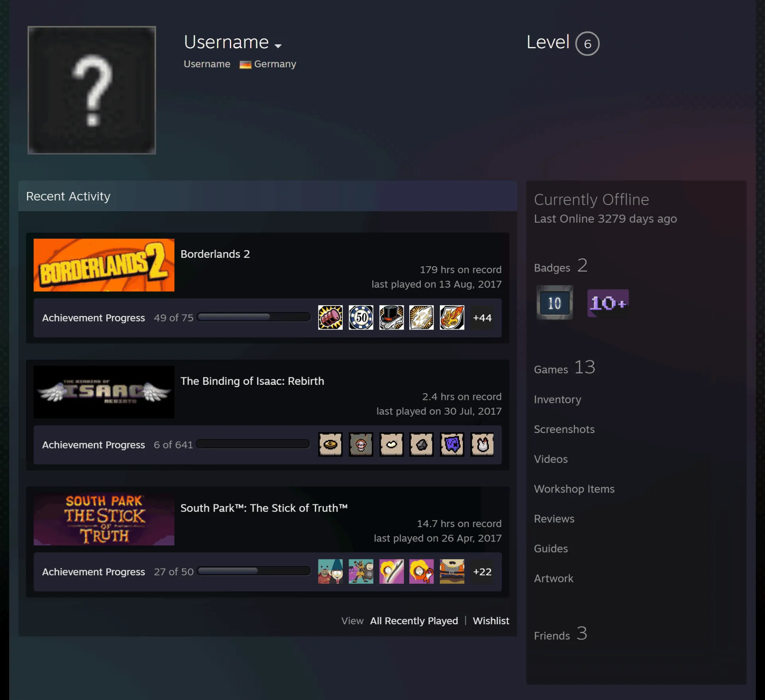Select the Isaac rock achievement icon
Image resolution: width=765 pixels, height=700 pixels.
tap(421, 444)
